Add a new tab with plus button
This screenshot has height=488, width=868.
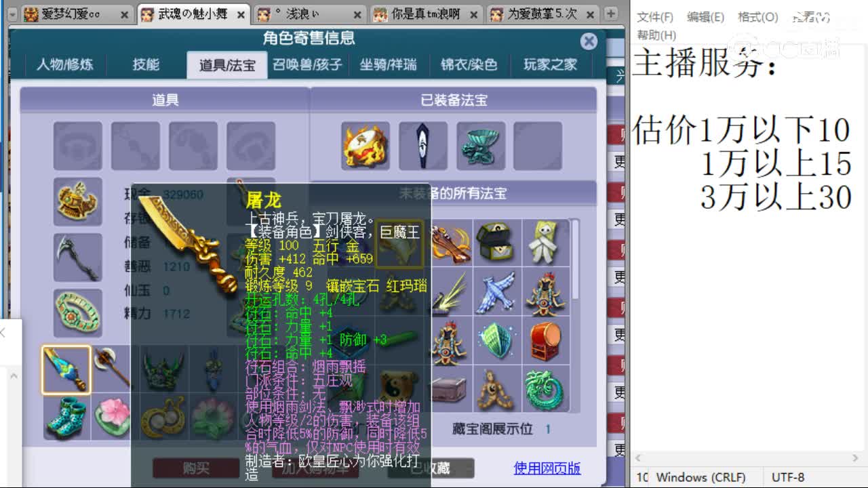coord(610,14)
